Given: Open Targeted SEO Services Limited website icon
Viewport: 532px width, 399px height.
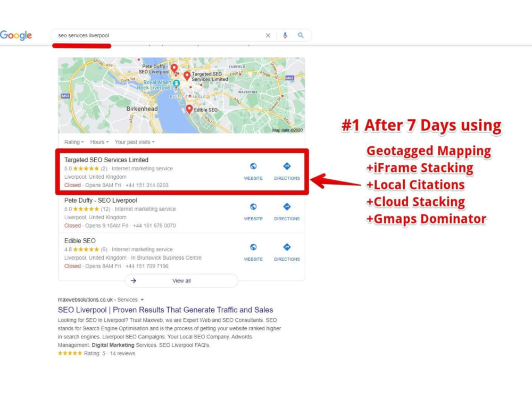Looking at the screenshot, I should (x=253, y=166).
